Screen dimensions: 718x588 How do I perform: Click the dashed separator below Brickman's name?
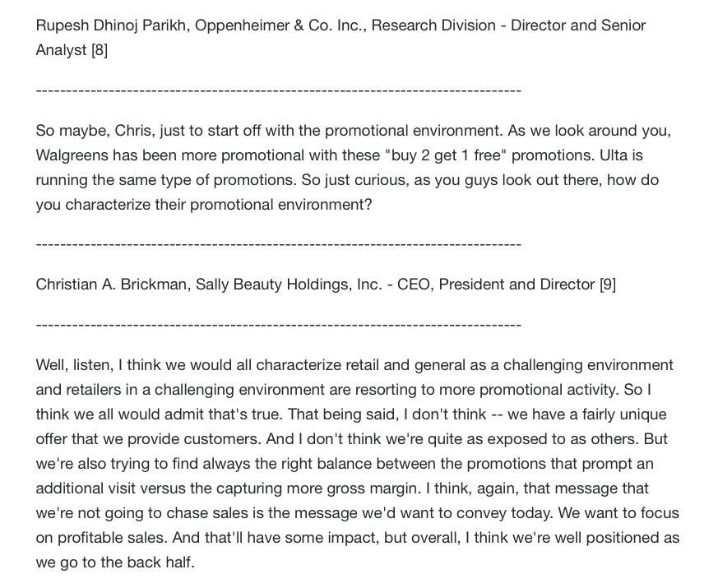point(279,325)
